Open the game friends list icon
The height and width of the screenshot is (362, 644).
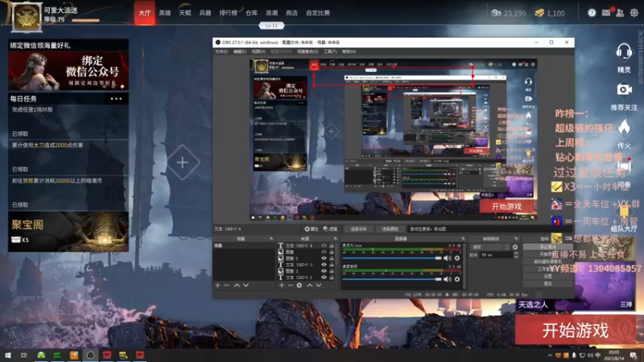pyautogui.click(x=620, y=13)
